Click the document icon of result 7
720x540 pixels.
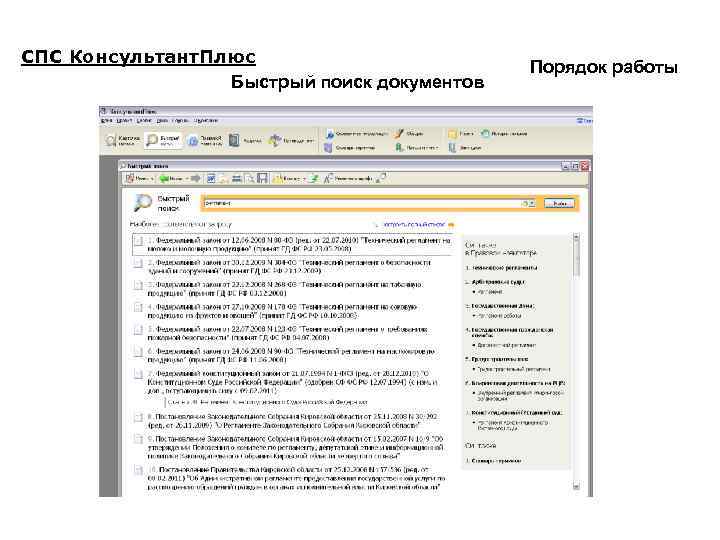click(x=138, y=375)
